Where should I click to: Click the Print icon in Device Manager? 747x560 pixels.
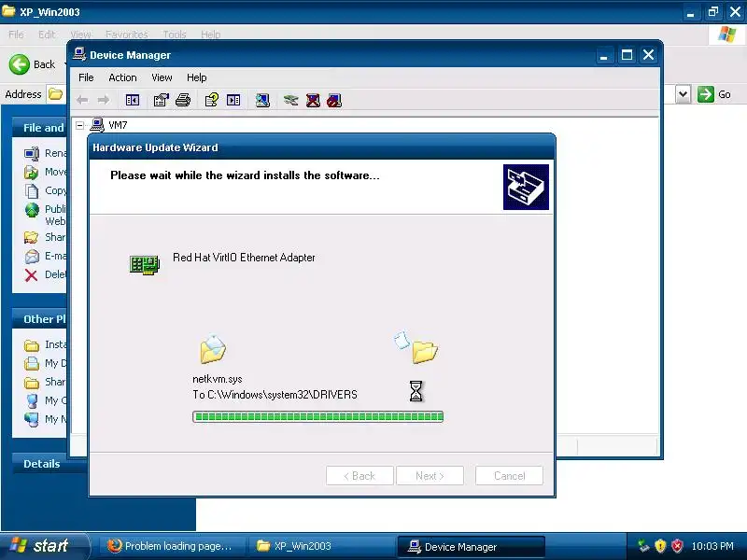click(183, 100)
